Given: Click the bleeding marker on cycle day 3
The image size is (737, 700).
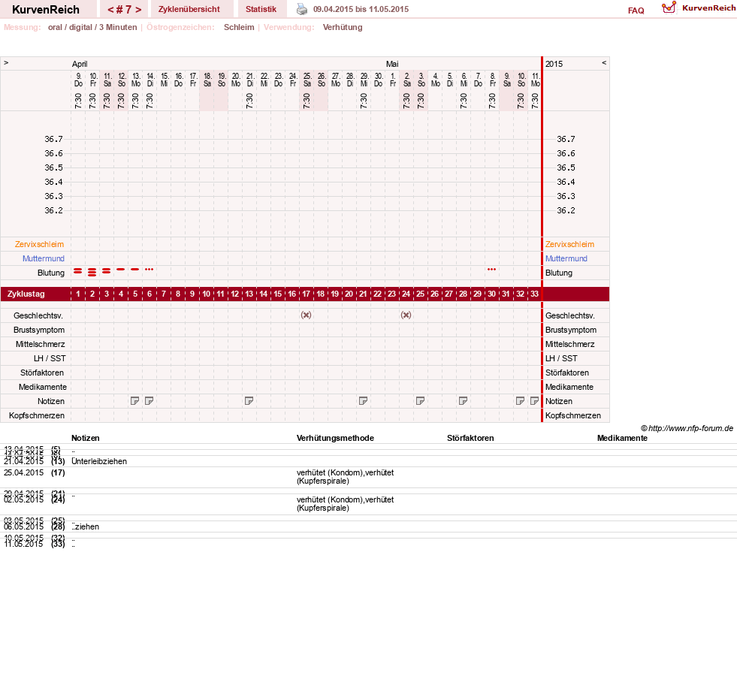Looking at the screenshot, I should pos(106,271).
